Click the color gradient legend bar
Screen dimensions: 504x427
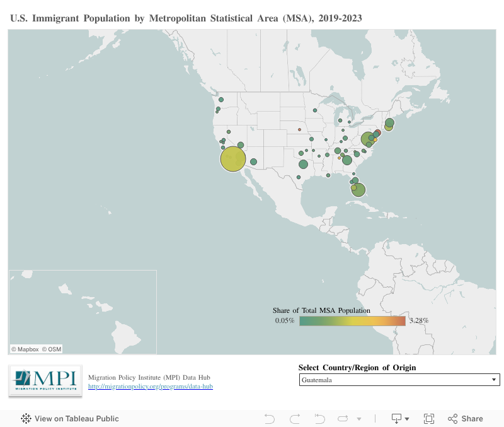pyautogui.click(x=352, y=321)
